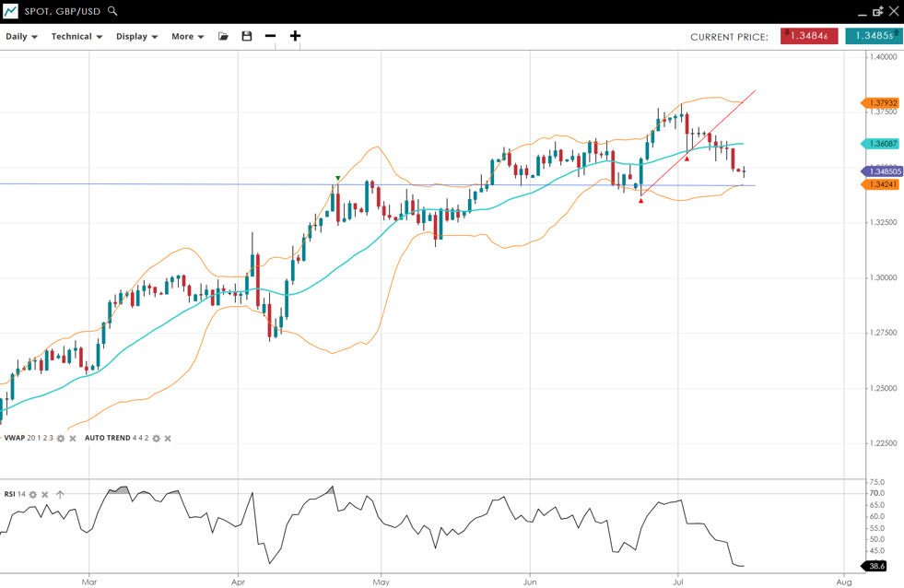The image size is (904, 588).
Task: Pop out the chart into new window
Action: pyautogui.click(x=877, y=11)
